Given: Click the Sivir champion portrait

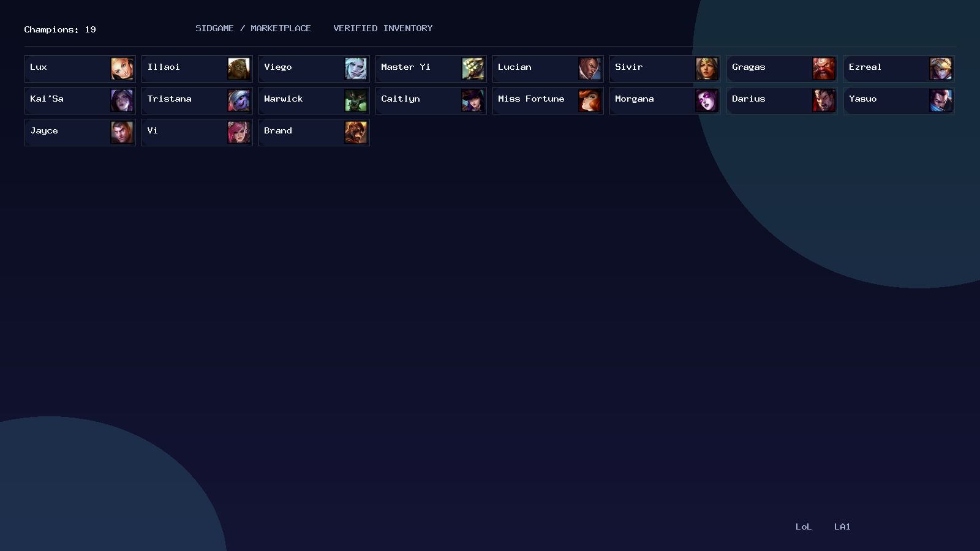Looking at the screenshot, I should 707,69.
